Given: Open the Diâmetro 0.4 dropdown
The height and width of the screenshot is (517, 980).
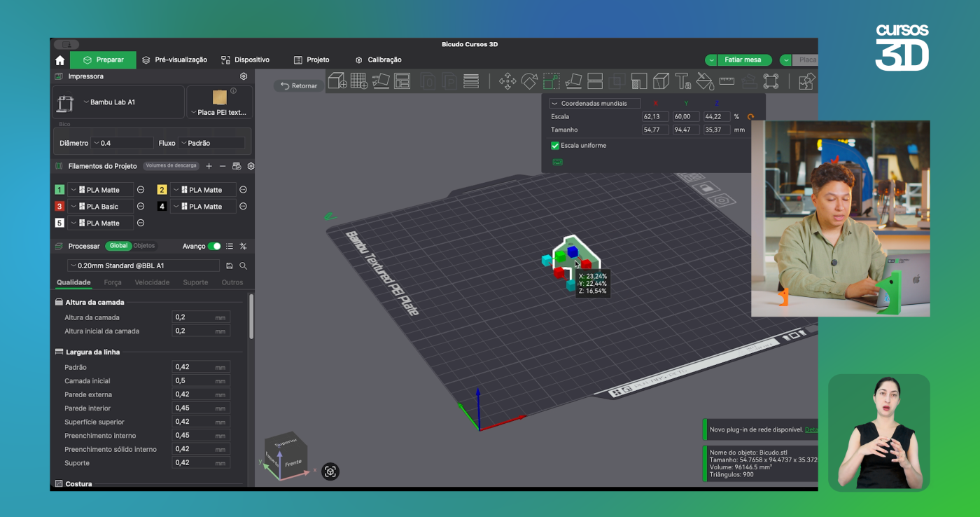Looking at the screenshot, I should point(122,143).
